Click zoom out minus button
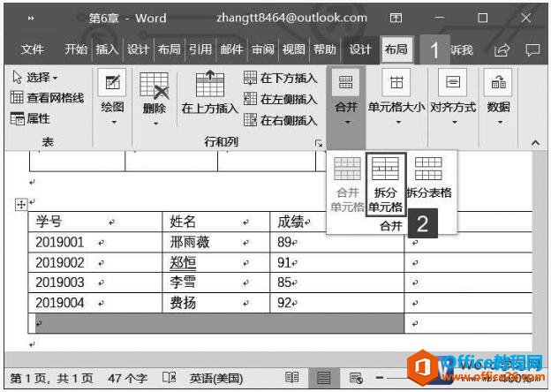This screenshot has width=551, height=392. (x=379, y=378)
